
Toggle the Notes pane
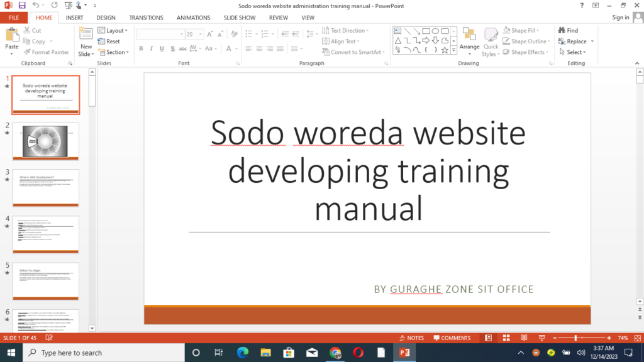(x=411, y=337)
